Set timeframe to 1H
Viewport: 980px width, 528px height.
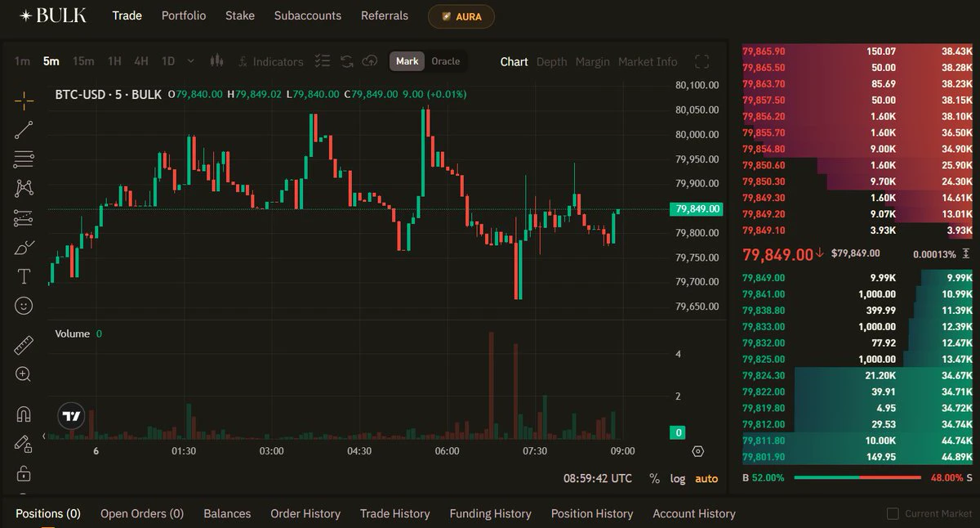coord(114,61)
